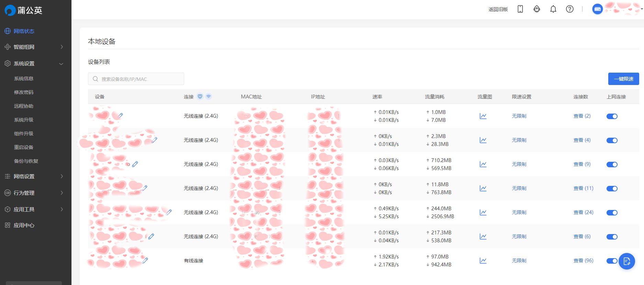The height and width of the screenshot is (285, 644).
Task: Open 修改密码 submenu item
Action: coord(24,92)
